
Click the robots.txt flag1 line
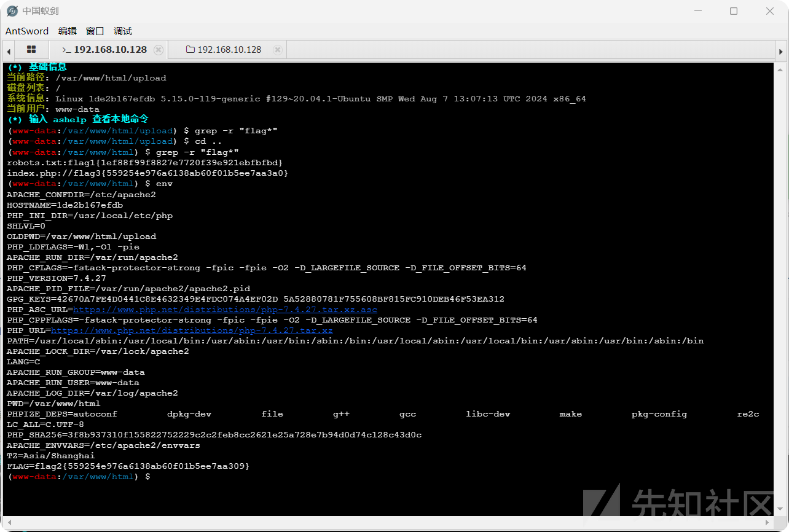[144, 163]
